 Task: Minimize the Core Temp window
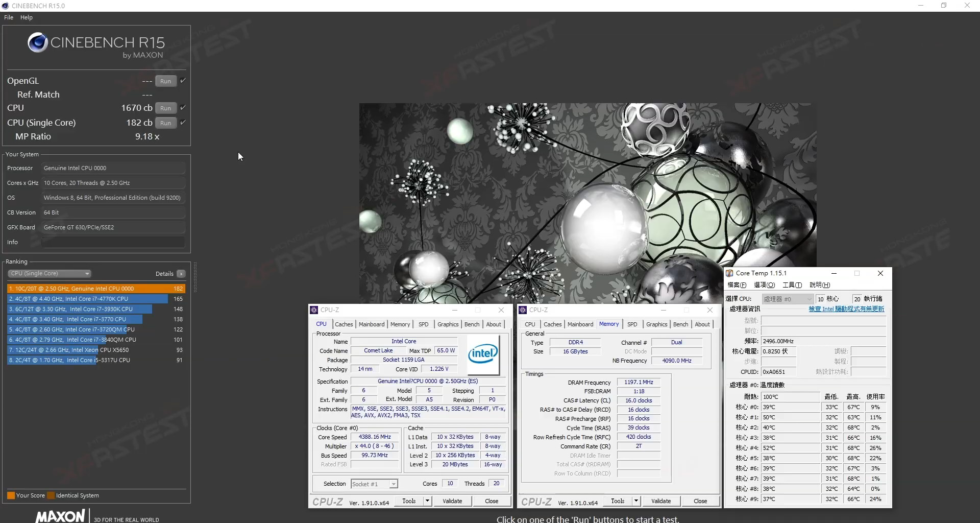(x=834, y=273)
